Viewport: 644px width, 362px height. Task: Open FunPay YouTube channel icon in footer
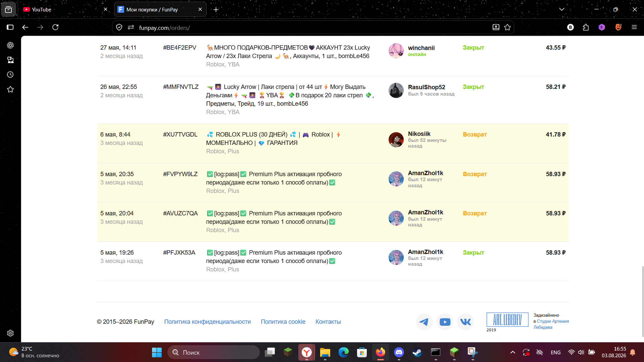coord(445,322)
